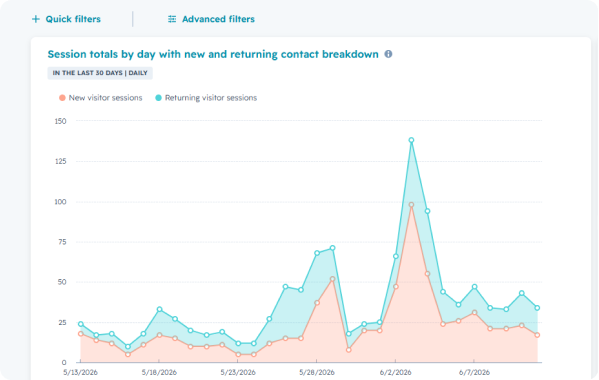
Task: Select the highest new visitor peak point
Action: tap(411, 205)
